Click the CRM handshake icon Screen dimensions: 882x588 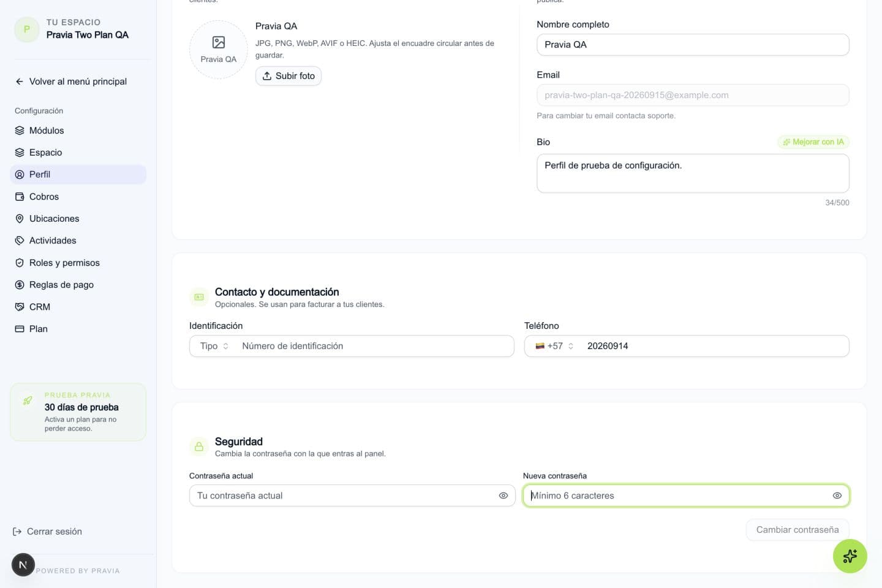20,307
